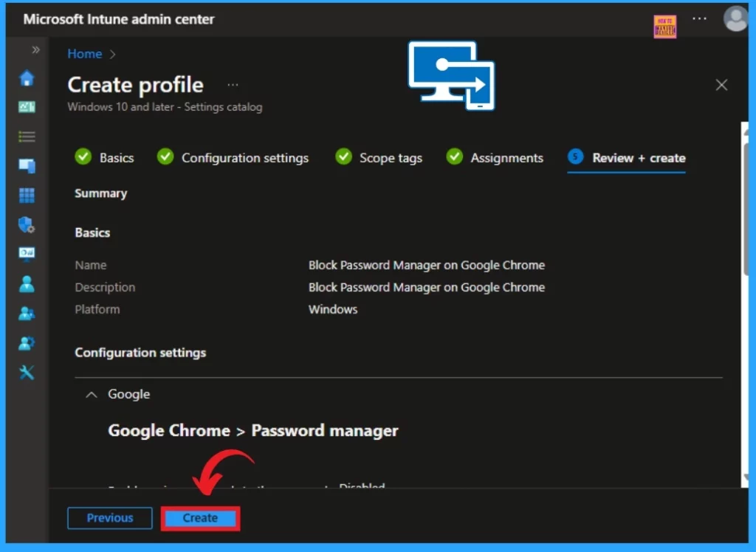Viewport: 756px width, 552px height.
Task: Click the Previous button
Action: point(110,518)
